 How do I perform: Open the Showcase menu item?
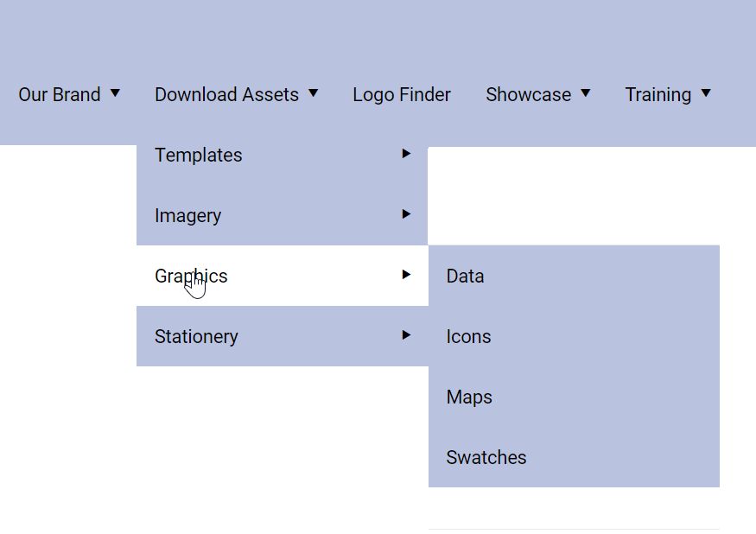point(529,94)
